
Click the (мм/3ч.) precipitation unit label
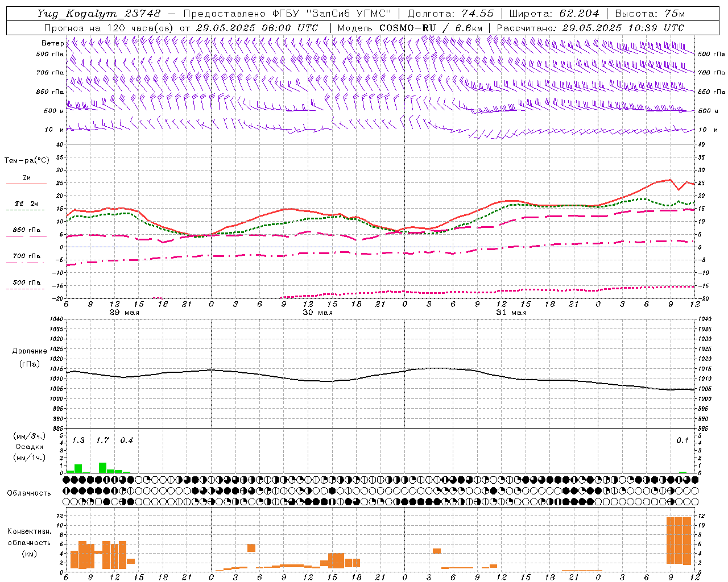coord(30,436)
